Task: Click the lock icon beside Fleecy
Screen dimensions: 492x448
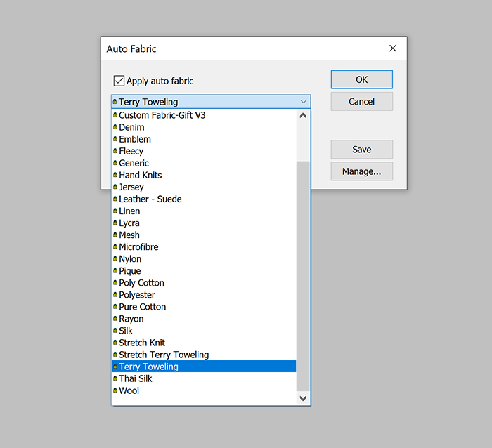Action: click(x=115, y=151)
